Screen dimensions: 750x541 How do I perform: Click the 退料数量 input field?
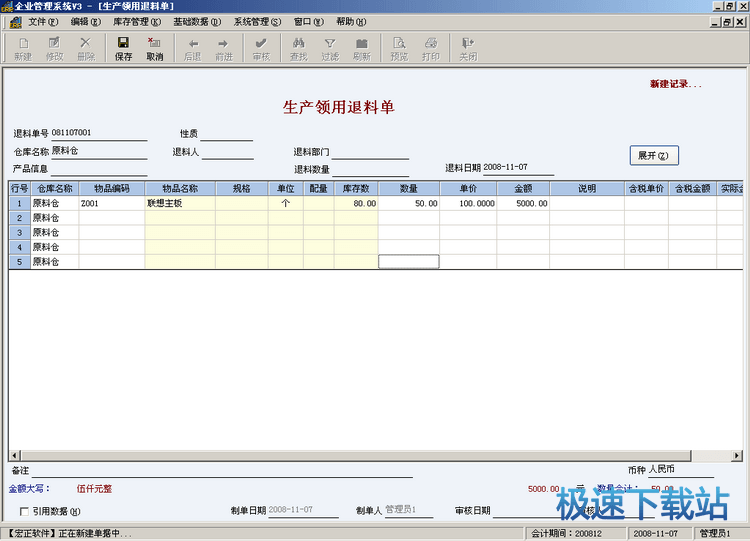pyautogui.click(x=370, y=169)
